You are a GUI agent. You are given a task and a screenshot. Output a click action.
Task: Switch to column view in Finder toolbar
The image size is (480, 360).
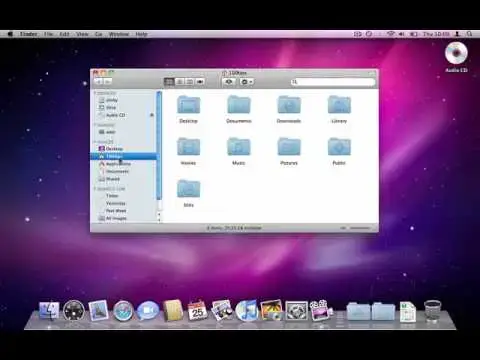coord(189,82)
